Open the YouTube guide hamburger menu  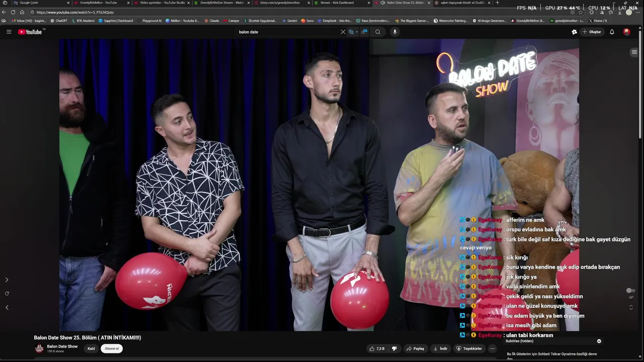click(9, 32)
